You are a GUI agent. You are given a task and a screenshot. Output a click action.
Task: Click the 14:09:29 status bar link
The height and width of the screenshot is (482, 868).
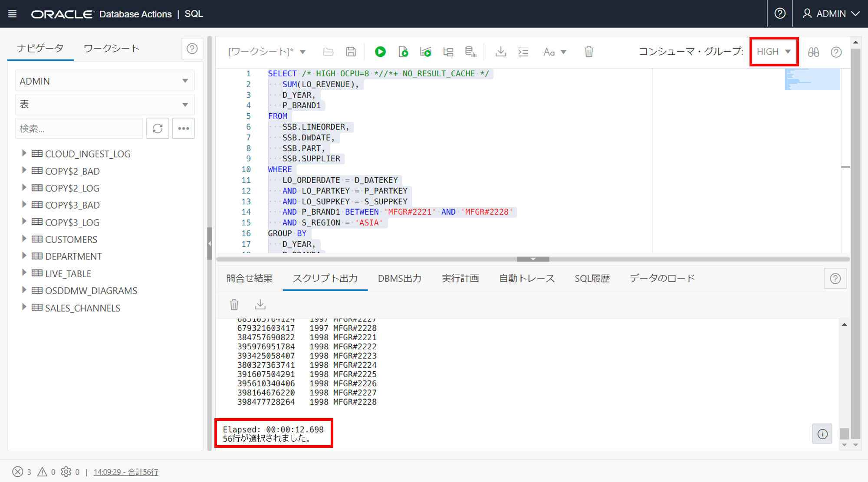(126, 472)
